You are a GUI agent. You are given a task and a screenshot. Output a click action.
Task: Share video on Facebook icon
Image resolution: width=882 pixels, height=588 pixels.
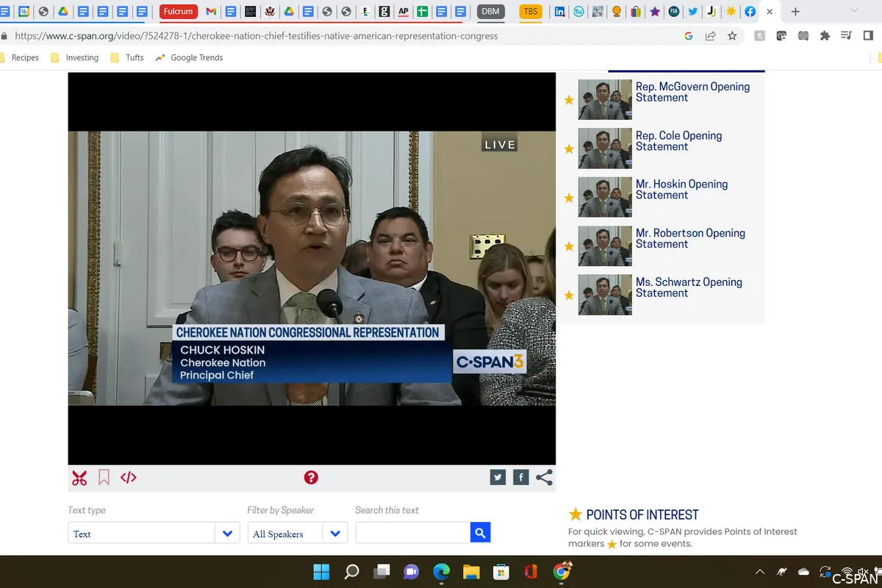(520, 478)
